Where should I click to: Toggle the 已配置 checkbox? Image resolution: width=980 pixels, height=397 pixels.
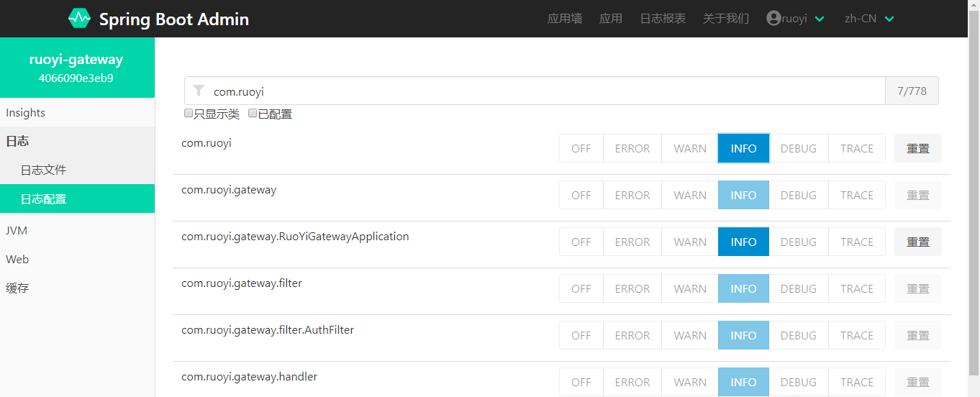(x=253, y=114)
